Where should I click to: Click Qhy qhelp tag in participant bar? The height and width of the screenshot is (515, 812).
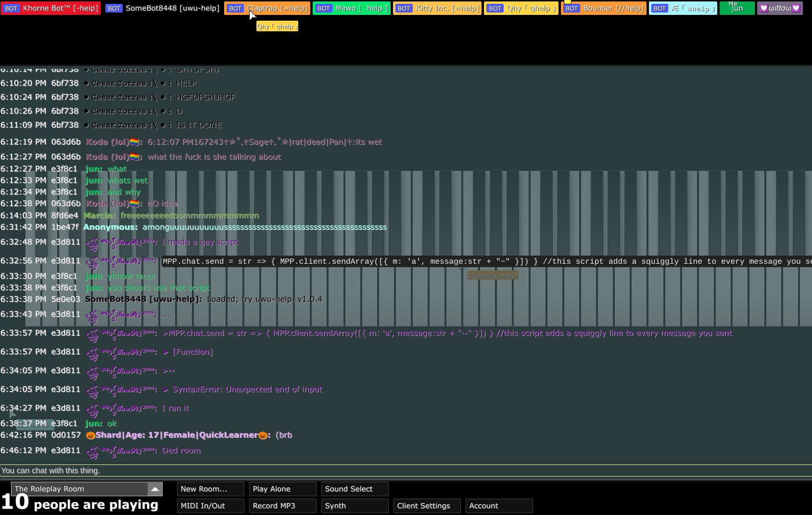coord(521,8)
